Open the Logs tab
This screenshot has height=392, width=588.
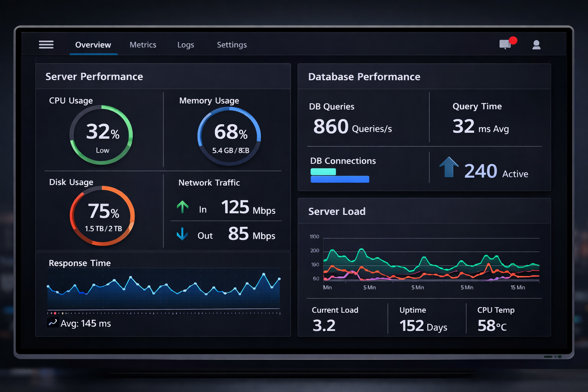[x=186, y=45]
